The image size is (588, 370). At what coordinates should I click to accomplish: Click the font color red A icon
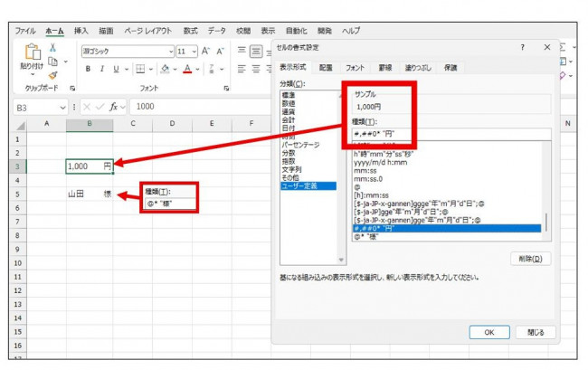point(185,69)
